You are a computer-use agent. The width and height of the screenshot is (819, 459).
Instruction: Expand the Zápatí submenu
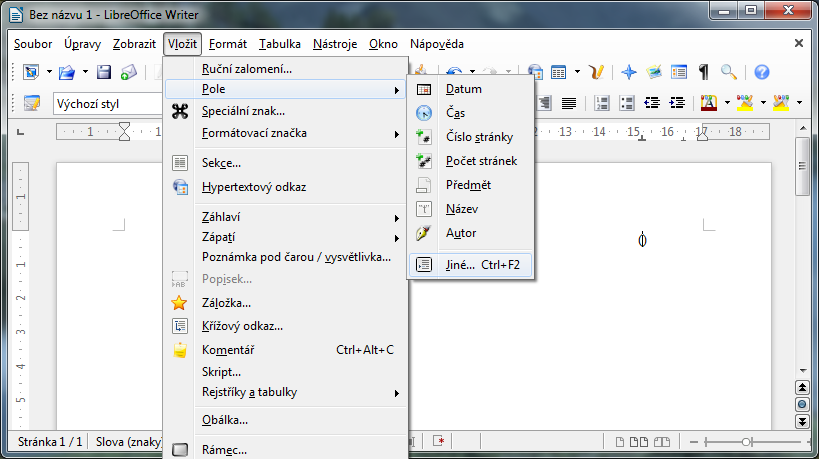(286, 237)
